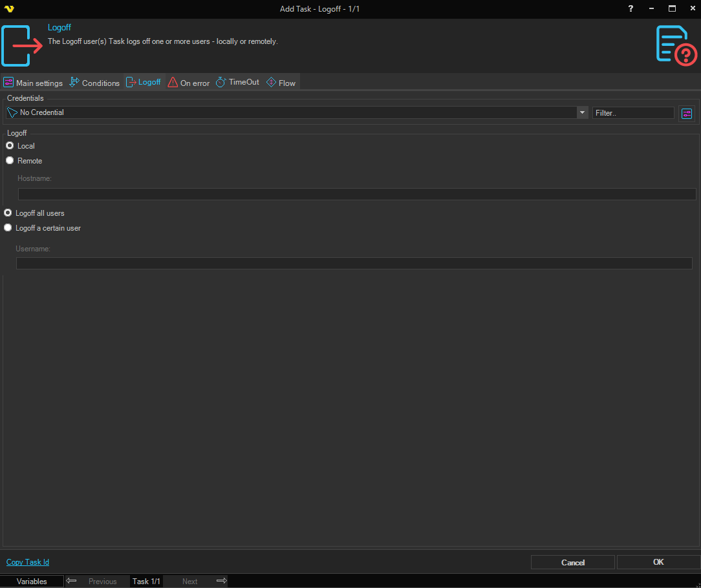Viewport: 701px width, 588px height.
Task: Switch to the Main settings tab
Action: [x=34, y=83]
